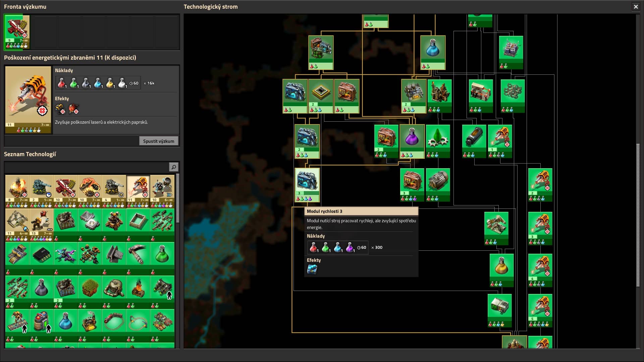644x362 pixels.
Task: Select the storage tank fluid handling technology
Action: [114, 292]
